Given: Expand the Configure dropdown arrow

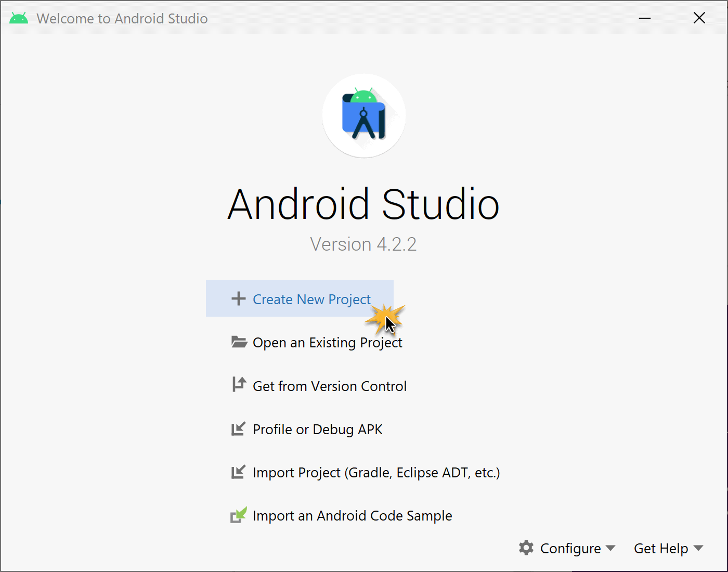Looking at the screenshot, I should click(x=611, y=548).
